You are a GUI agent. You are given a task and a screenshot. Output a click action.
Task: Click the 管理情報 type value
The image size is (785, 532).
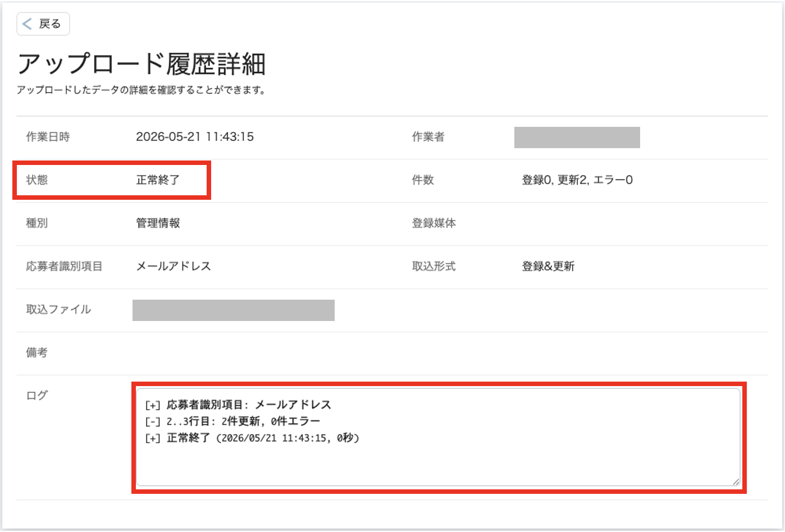pyautogui.click(x=158, y=223)
